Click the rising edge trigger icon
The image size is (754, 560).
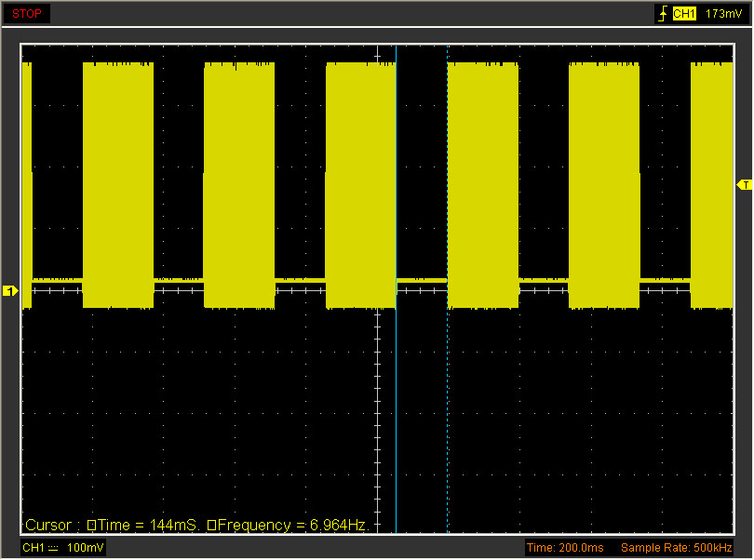[663, 14]
